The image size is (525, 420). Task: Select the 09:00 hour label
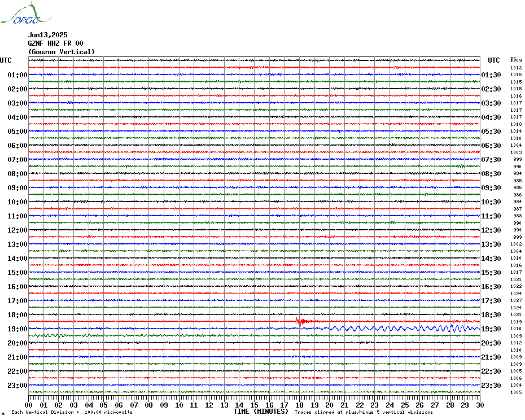point(17,187)
